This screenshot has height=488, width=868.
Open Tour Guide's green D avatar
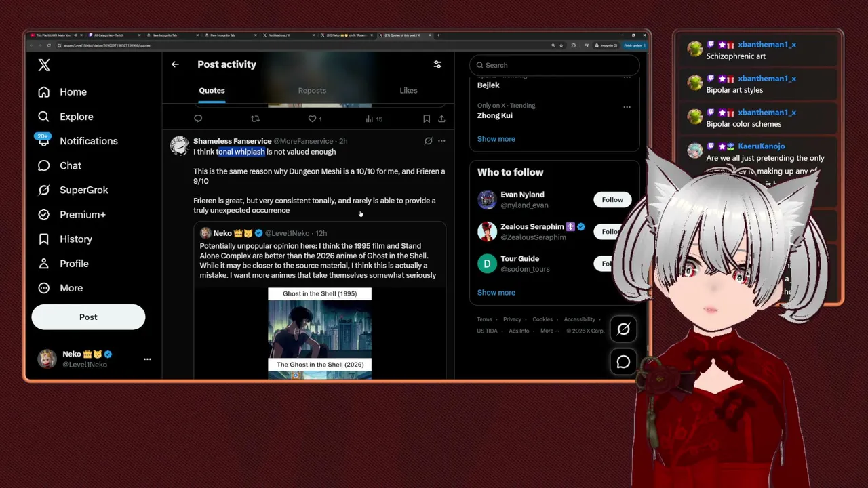487,264
